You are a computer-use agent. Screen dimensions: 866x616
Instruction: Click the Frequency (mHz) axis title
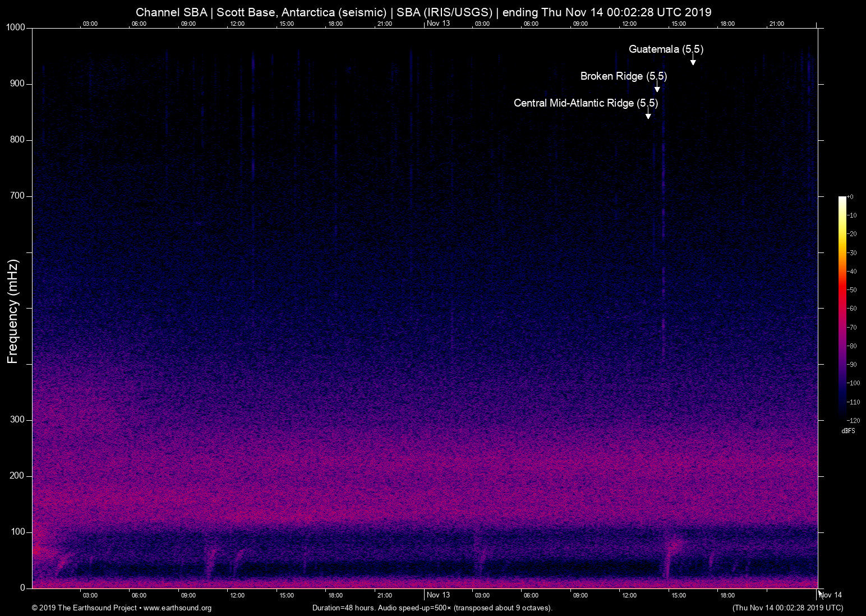point(13,311)
